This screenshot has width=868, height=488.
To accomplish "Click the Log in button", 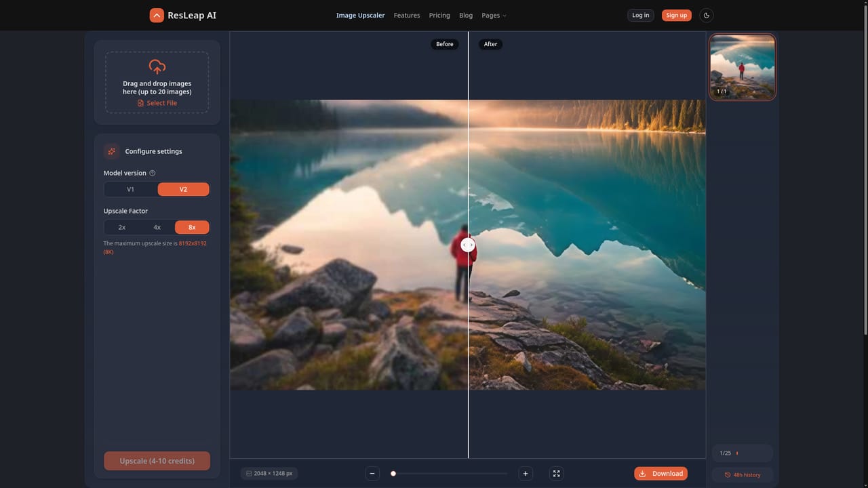I will click(640, 15).
